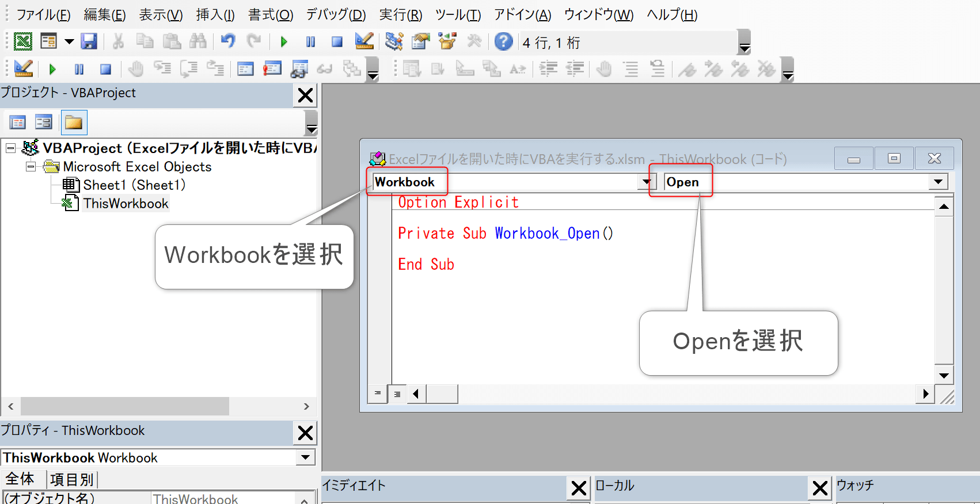Collapse the Microsoft Excel Objects folder
980x504 pixels.
click(x=31, y=167)
